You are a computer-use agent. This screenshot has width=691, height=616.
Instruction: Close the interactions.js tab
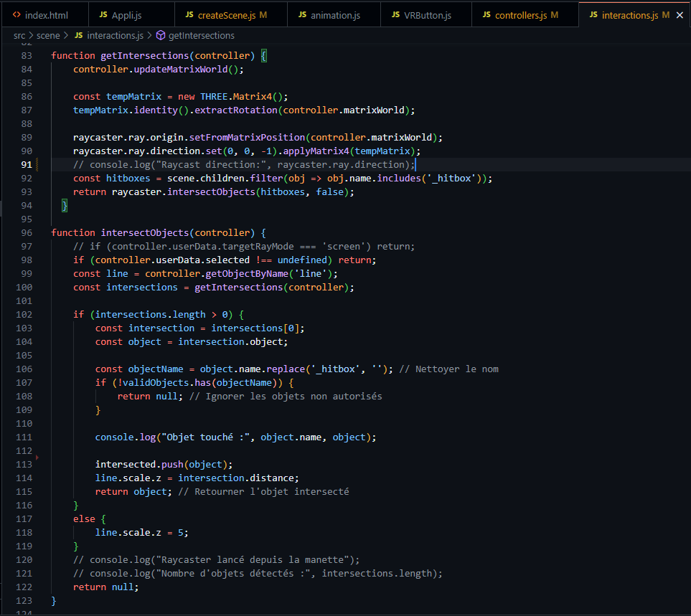point(680,14)
